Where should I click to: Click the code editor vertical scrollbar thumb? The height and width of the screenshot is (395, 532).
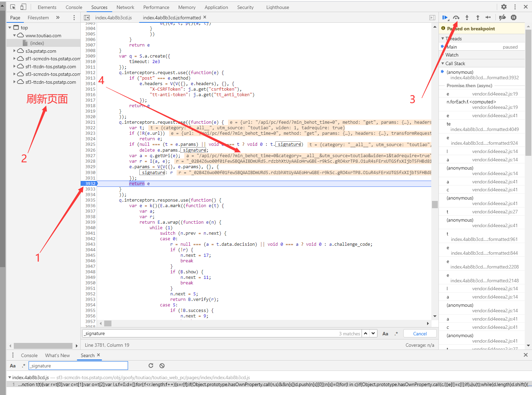tap(435, 204)
